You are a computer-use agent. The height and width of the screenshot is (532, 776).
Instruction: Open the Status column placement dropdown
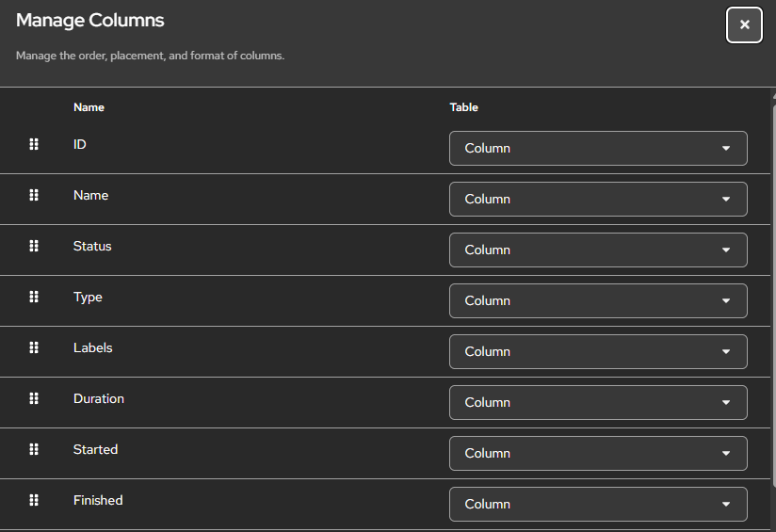click(598, 250)
